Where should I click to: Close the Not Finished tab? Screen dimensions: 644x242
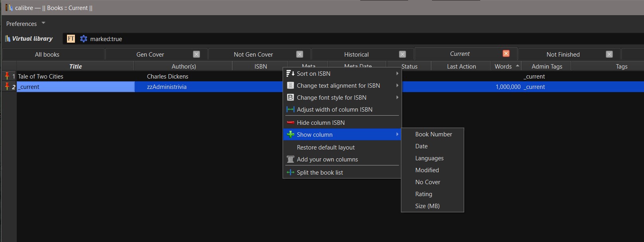tap(609, 54)
